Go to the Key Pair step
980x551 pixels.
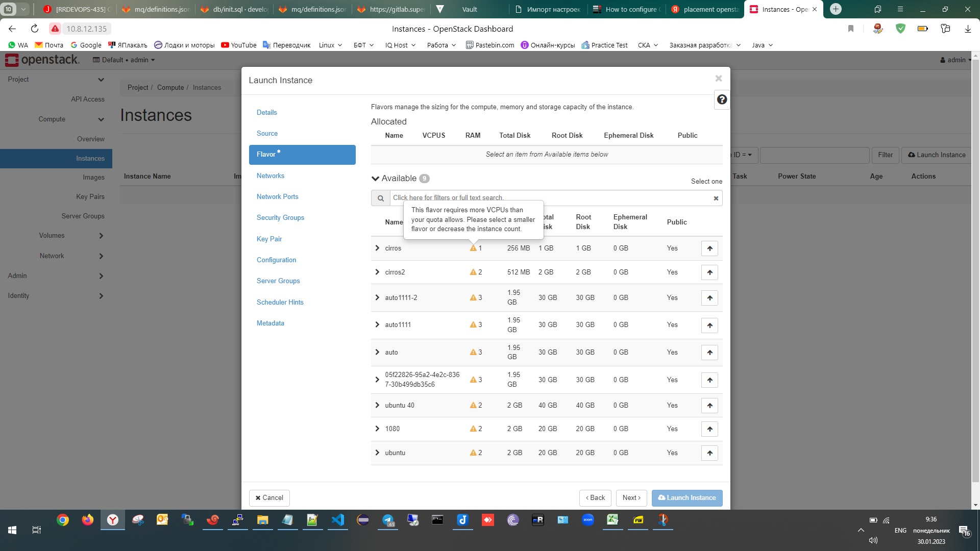click(269, 239)
